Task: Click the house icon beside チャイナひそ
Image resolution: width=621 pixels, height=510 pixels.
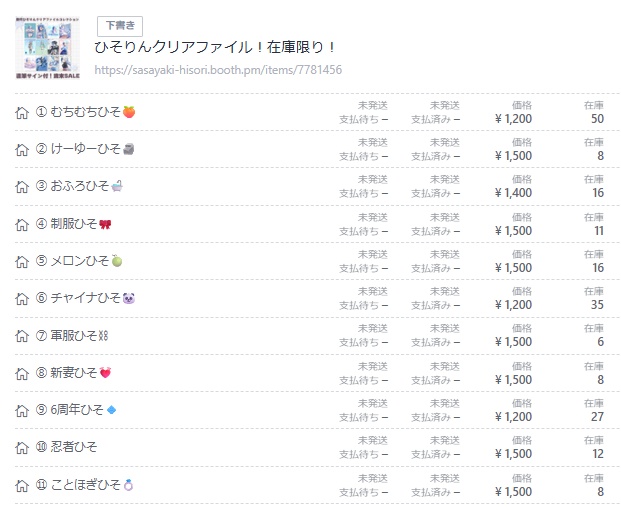Action: [22, 299]
